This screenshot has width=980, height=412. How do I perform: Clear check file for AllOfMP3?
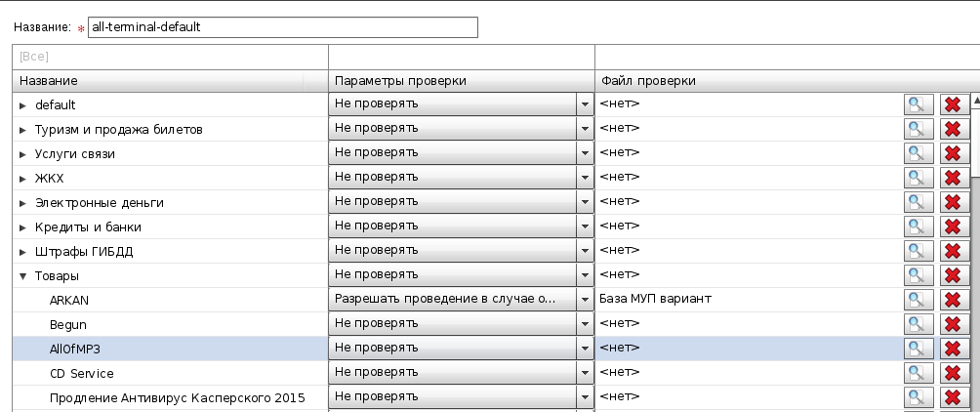click(x=953, y=349)
